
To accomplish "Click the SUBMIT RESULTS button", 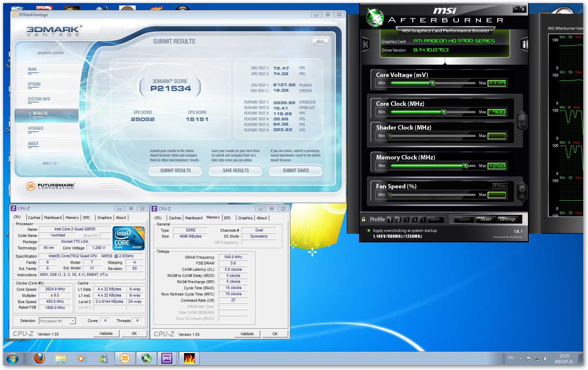I will click(x=175, y=170).
